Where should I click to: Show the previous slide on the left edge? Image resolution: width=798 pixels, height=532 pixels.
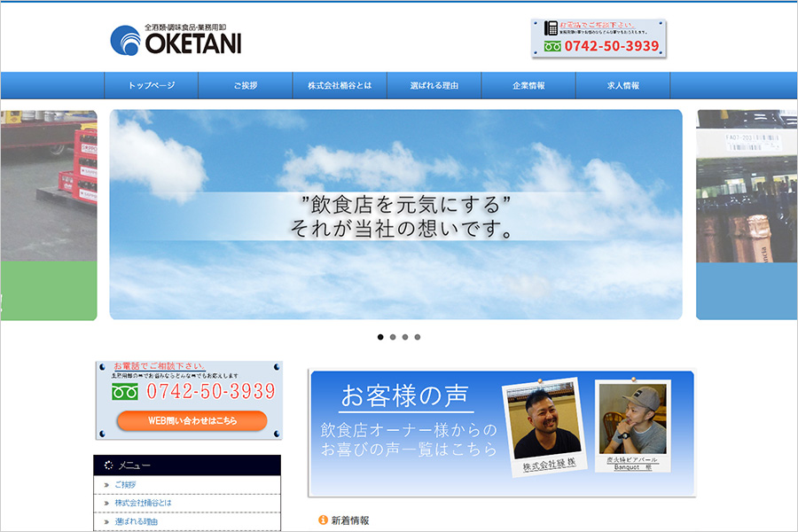click(x=48, y=215)
